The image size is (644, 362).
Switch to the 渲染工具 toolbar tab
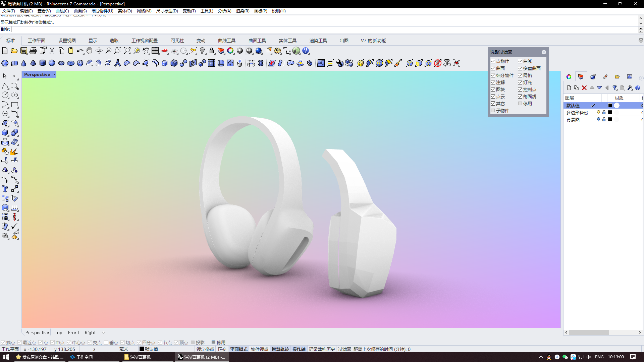click(x=318, y=41)
